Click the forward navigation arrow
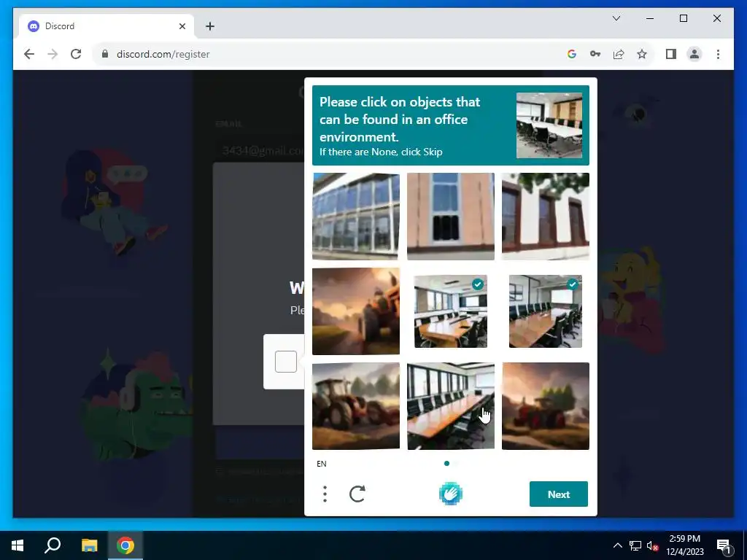 coord(53,54)
